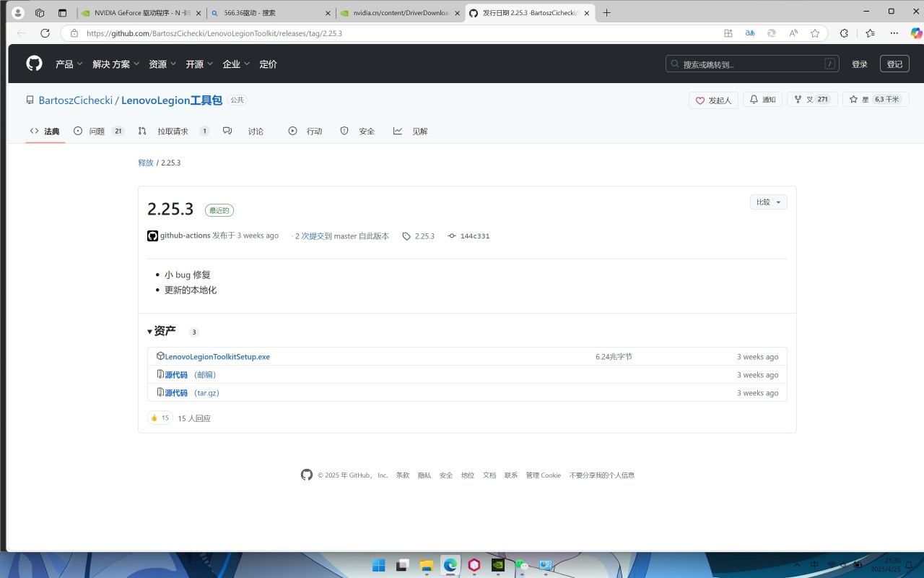924x578 pixels.
Task: Open Windows Start menu
Action: pos(378,565)
